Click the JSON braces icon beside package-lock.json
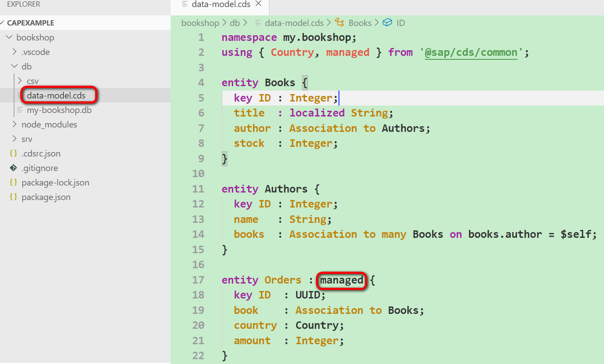The image size is (604, 364). pyautogui.click(x=13, y=182)
